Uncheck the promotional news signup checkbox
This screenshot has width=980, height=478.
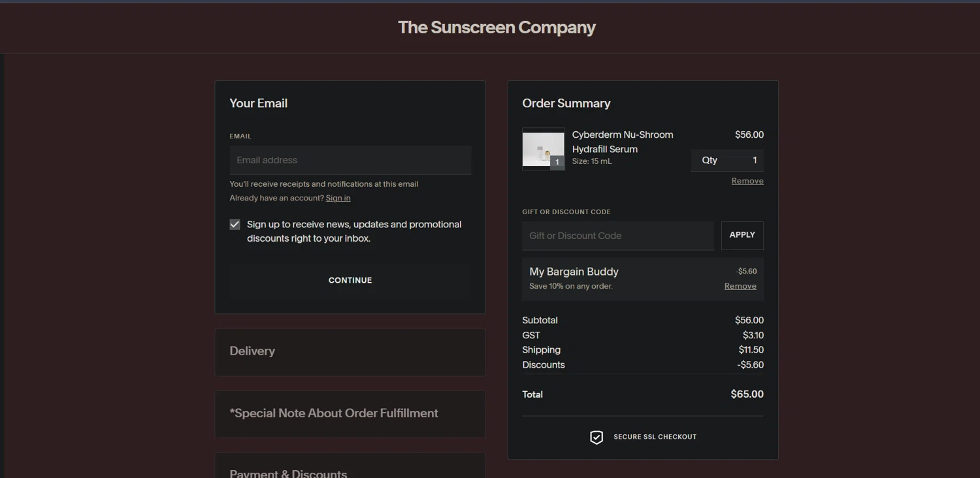[x=235, y=225]
